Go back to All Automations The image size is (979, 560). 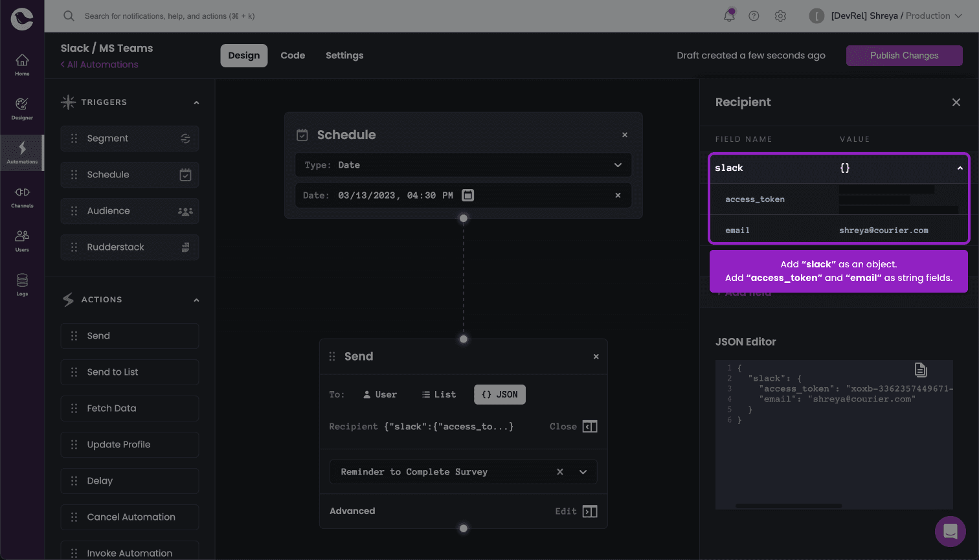click(x=99, y=65)
